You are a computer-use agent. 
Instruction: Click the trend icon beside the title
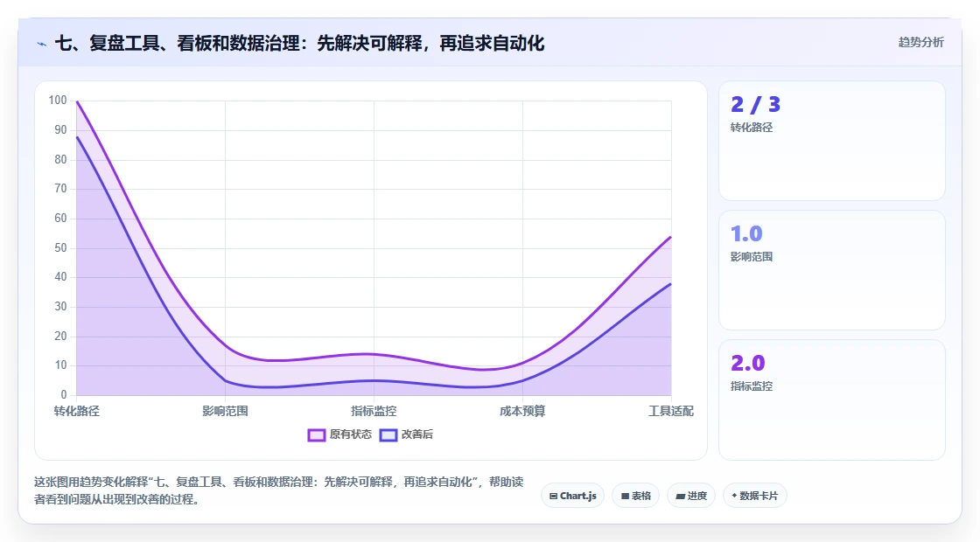pyautogui.click(x=42, y=45)
